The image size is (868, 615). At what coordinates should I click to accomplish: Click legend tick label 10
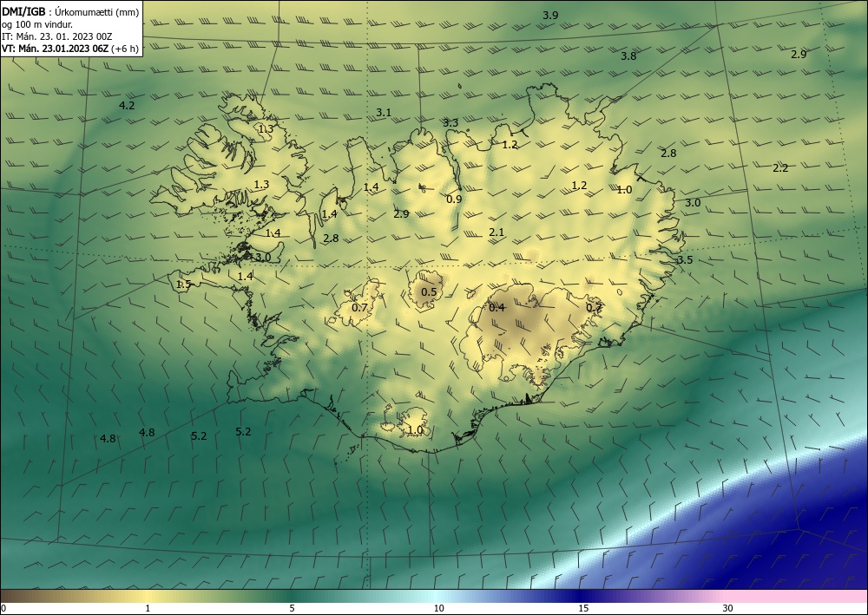(438, 609)
